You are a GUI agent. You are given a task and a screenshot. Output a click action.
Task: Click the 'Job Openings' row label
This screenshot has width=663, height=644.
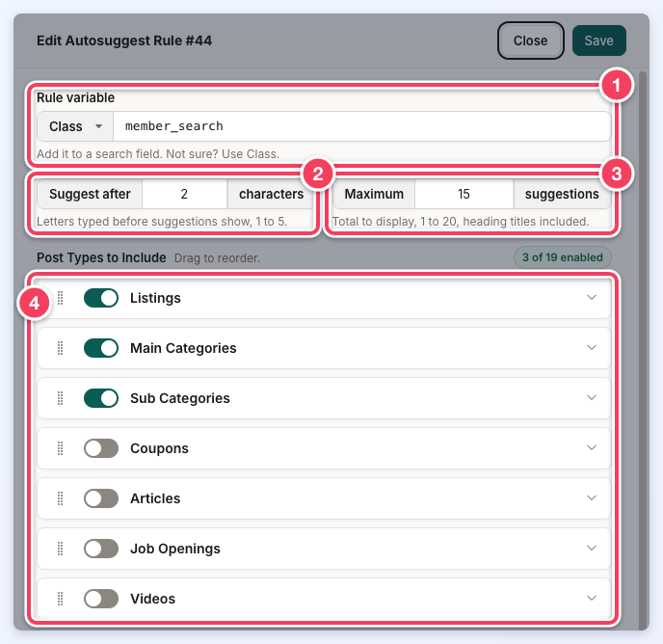175,549
